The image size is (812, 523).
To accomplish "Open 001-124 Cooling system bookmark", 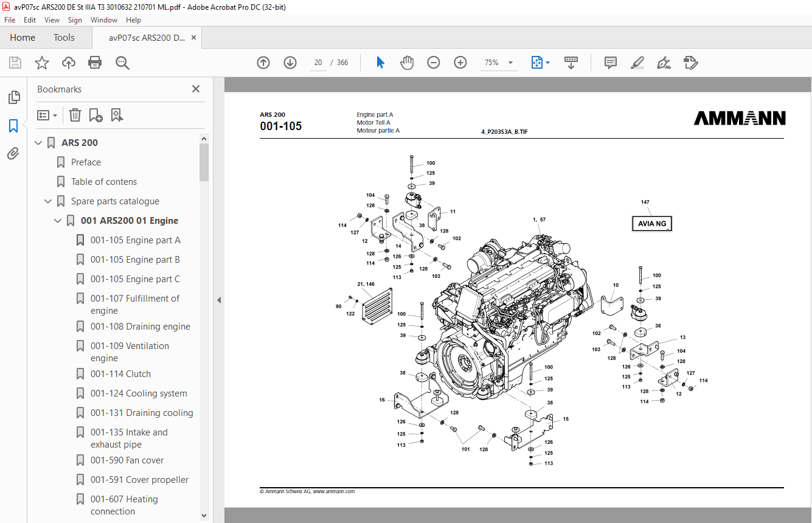I will point(139,393).
